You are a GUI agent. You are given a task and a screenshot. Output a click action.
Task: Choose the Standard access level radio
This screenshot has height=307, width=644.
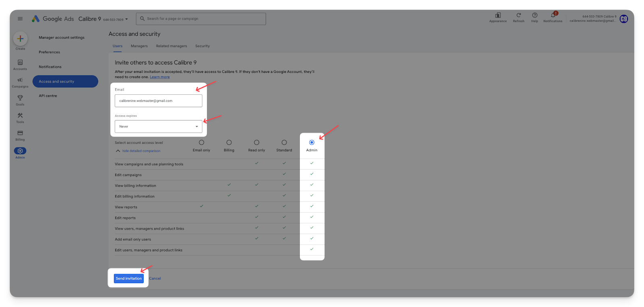[x=284, y=143]
